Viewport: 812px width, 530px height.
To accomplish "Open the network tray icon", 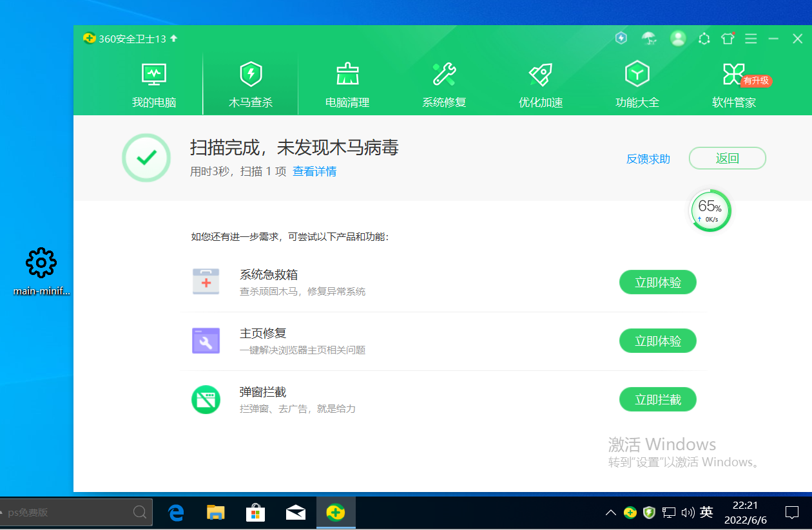I will pos(669,513).
